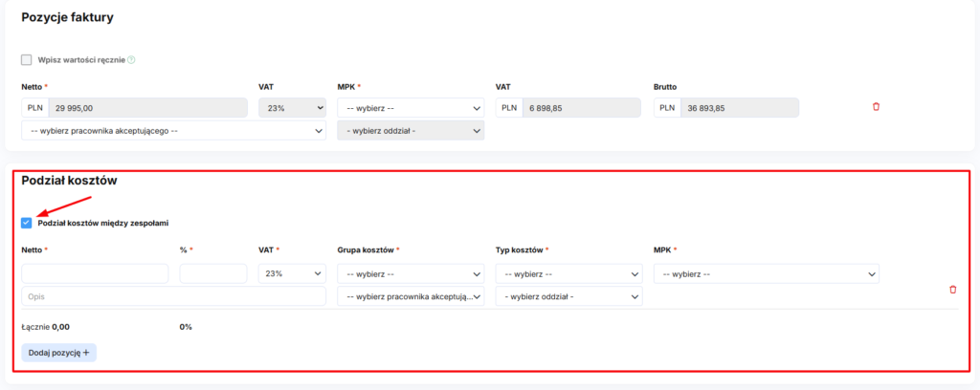Open VAT rate dropdown in Pozycje faktury

point(292,108)
